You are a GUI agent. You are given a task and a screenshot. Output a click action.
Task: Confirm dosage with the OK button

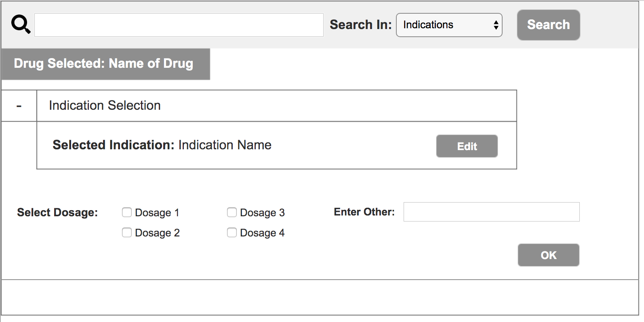[x=548, y=255]
